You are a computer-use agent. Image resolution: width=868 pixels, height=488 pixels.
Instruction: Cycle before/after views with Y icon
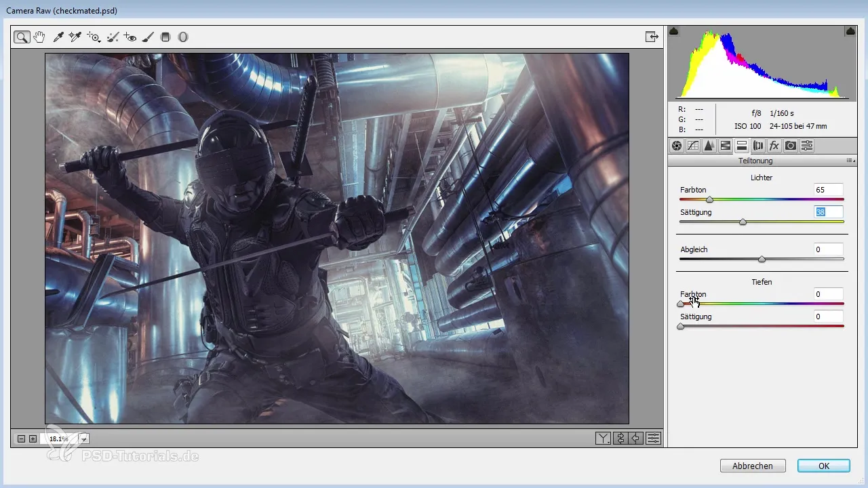[603, 439]
